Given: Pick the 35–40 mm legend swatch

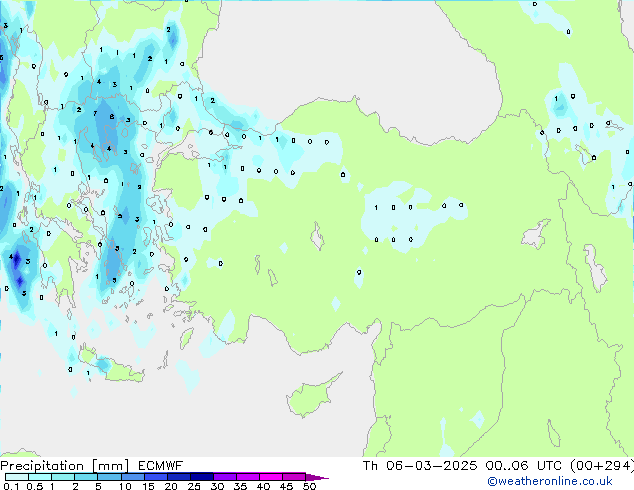Looking at the screenshot, I should (x=247, y=477).
